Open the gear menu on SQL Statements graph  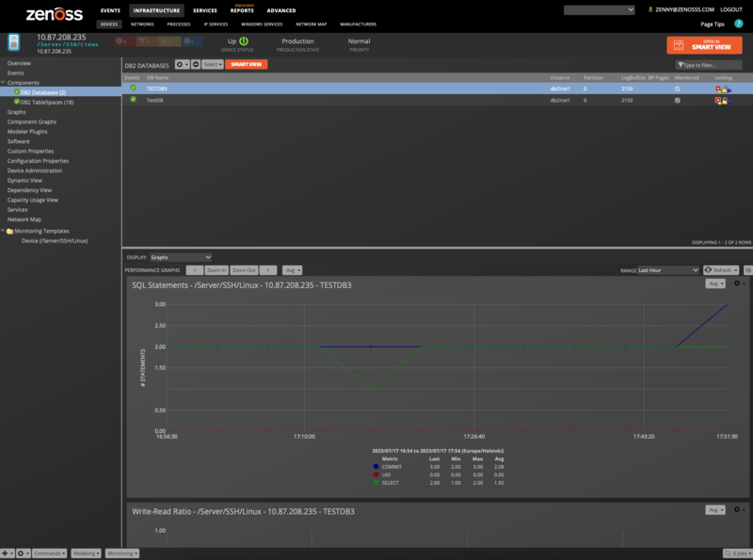(x=739, y=283)
